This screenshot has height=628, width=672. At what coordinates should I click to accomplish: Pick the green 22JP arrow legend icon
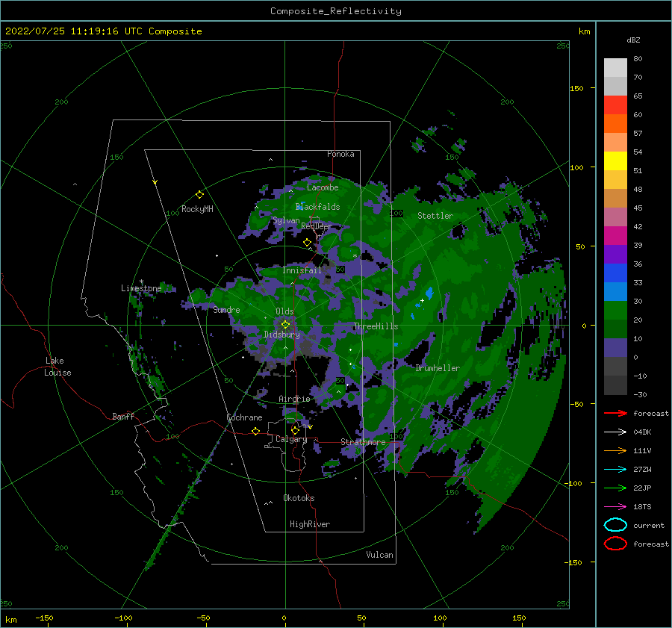(615, 488)
